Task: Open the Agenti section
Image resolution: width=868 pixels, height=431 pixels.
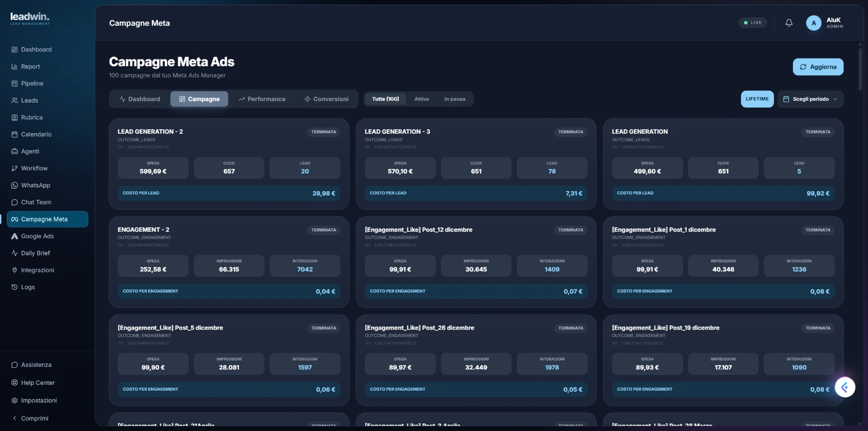Action: [47, 151]
